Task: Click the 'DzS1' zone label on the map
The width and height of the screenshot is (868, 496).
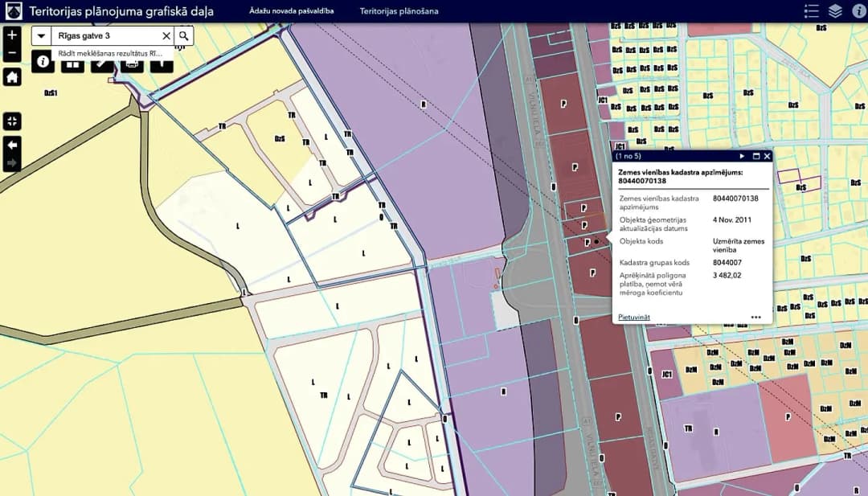Action: (51, 93)
